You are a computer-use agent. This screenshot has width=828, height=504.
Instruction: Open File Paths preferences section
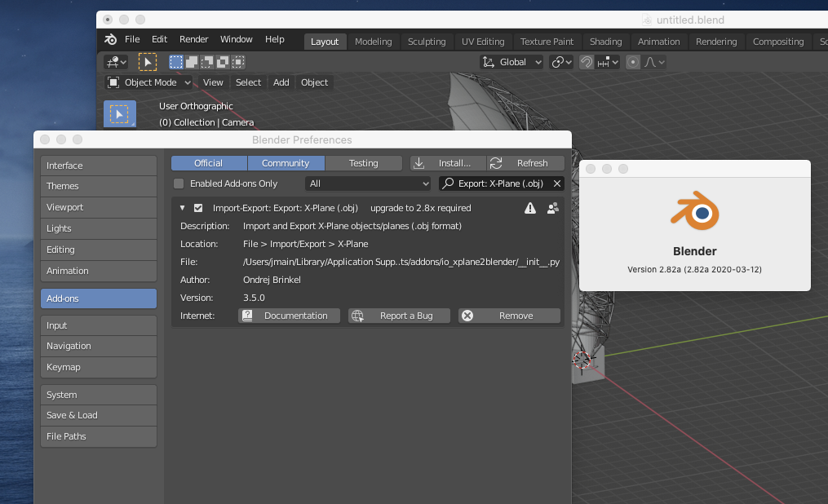(x=99, y=436)
